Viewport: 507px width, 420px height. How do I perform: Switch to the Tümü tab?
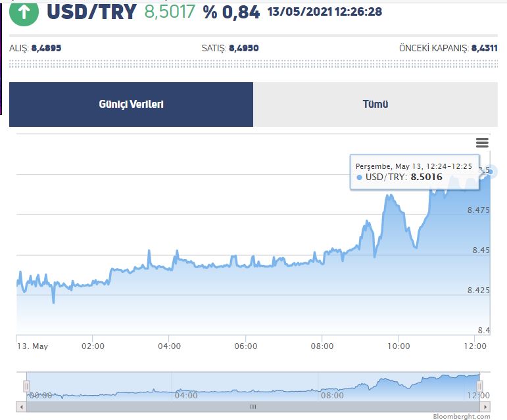click(x=375, y=105)
